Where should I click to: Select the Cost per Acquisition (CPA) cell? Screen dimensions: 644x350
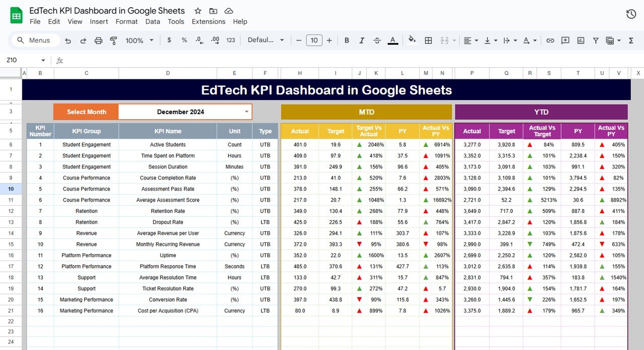(168, 311)
